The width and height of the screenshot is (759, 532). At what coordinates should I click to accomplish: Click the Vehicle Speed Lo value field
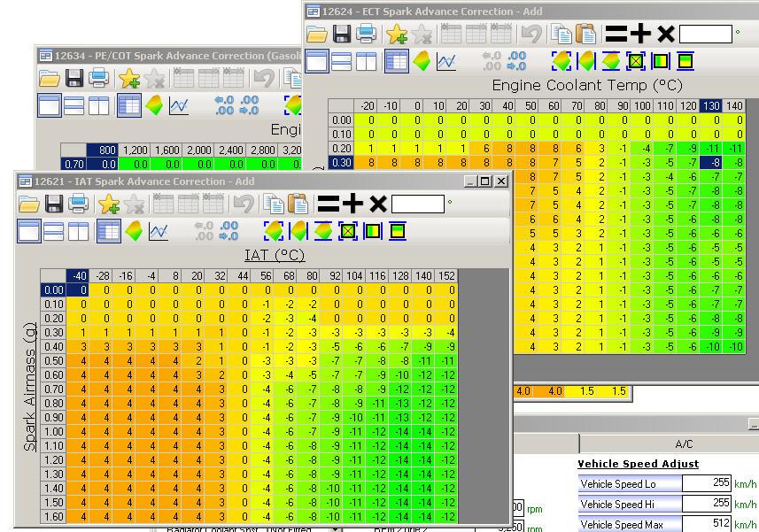711,483
